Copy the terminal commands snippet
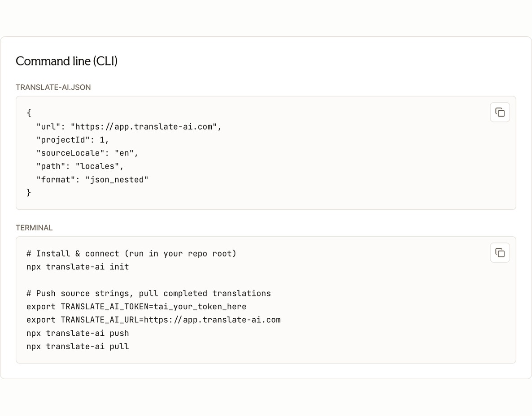The image size is (532, 416). click(x=500, y=252)
